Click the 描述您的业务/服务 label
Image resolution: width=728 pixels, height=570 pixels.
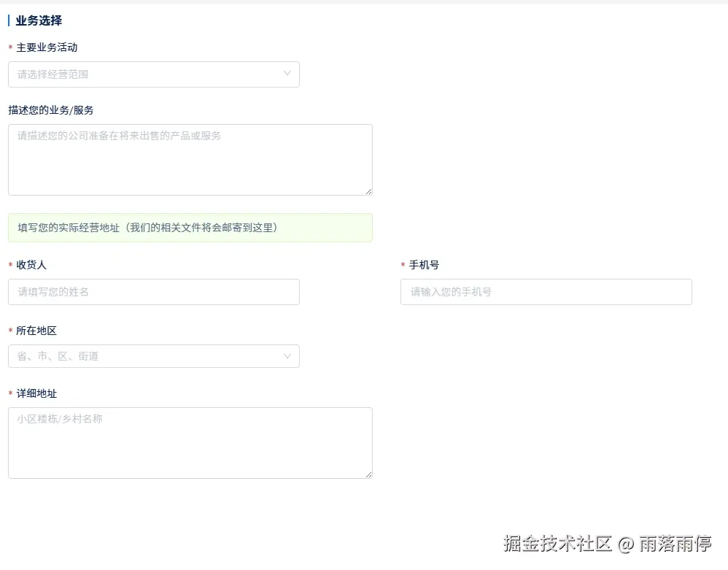click(x=51, y=110)
